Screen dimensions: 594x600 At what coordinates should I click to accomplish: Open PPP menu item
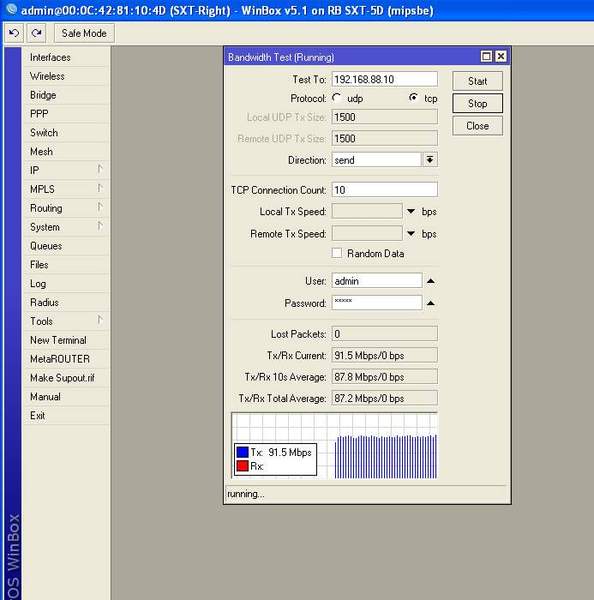click(x=67, y=114)
